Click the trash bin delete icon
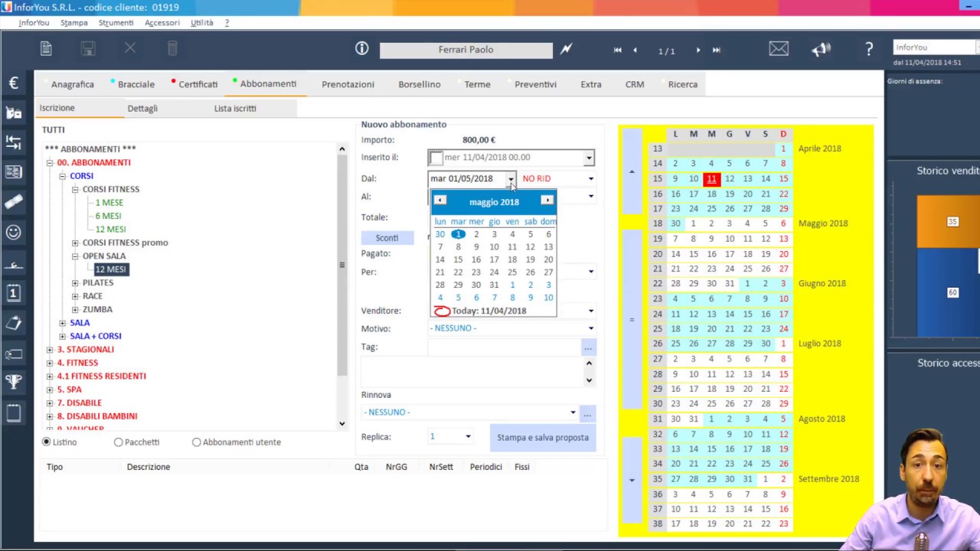Image resolution: width=980 pixels, height=551 pixels. click(x=172, y=49)
